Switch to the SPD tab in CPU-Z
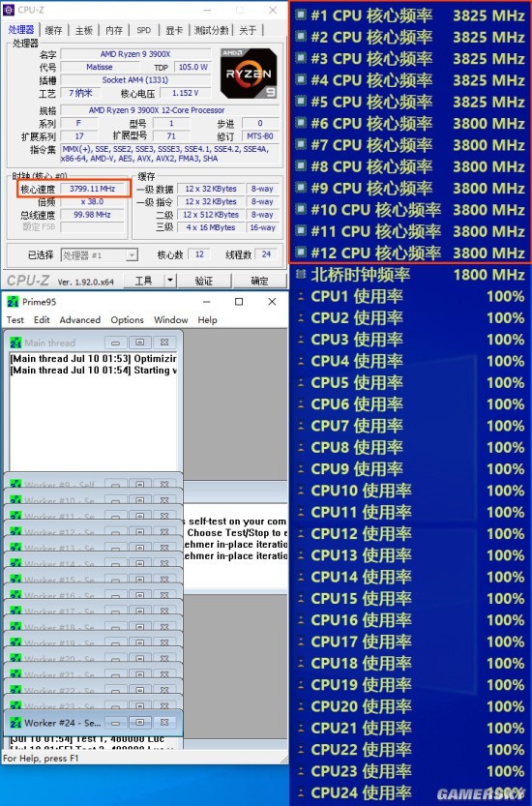 pos(144,30)
